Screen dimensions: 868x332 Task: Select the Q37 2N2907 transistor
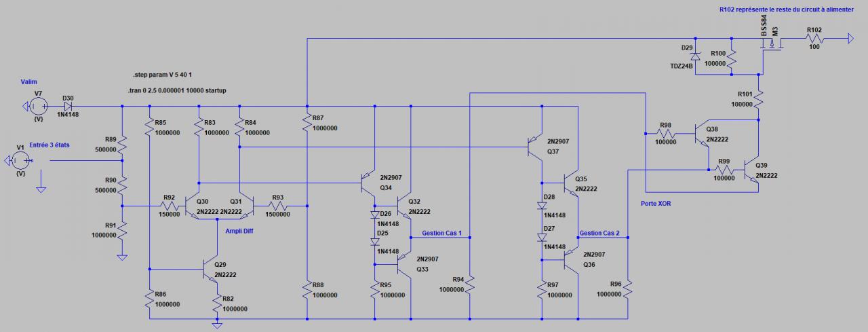tap(536, 144)
